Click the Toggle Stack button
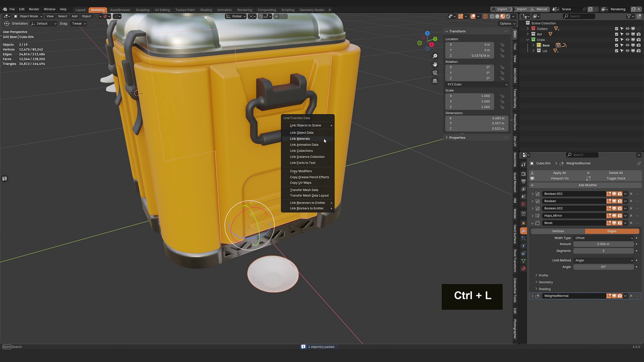 point(616,178)
